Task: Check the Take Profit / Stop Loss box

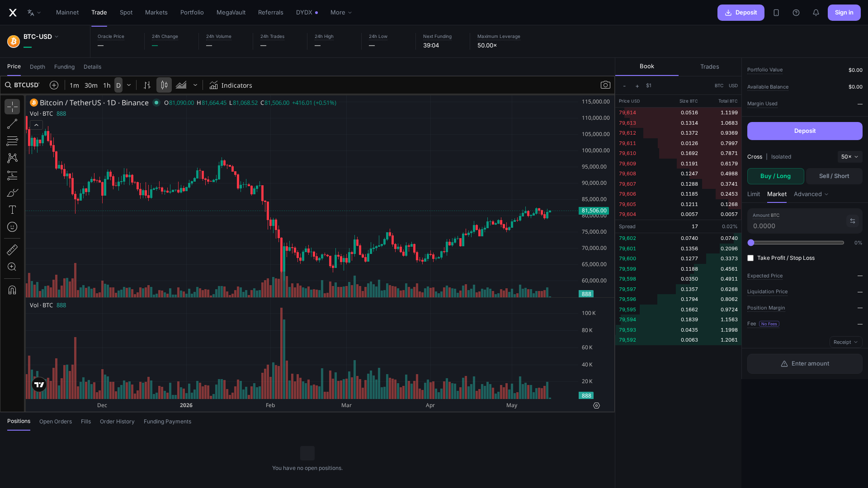Action: click(x=750, y=258)
